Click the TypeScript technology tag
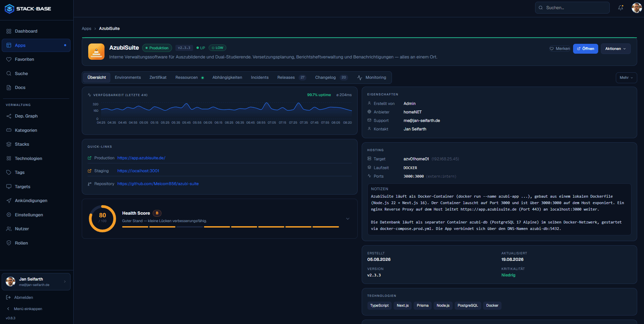This screenshot has height=324, width=644. click(379, 306)
